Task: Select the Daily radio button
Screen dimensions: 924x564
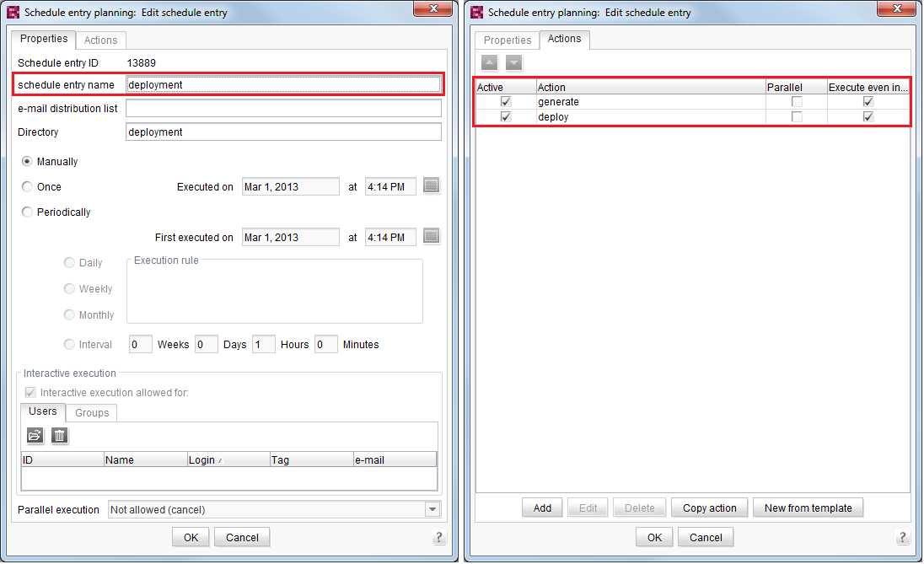Action: 69,262
